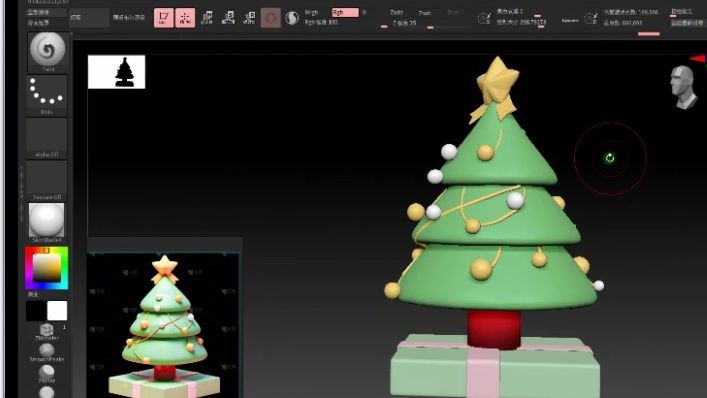
Task: Choose the Move gizmo button
Action: pos(207,18)
